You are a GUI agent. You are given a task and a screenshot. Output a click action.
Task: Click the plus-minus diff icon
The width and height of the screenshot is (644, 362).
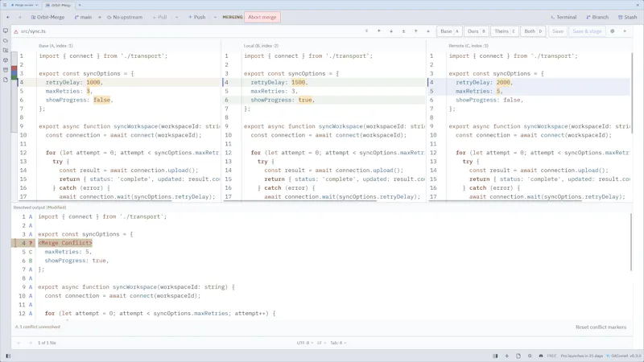click(403, 31)
